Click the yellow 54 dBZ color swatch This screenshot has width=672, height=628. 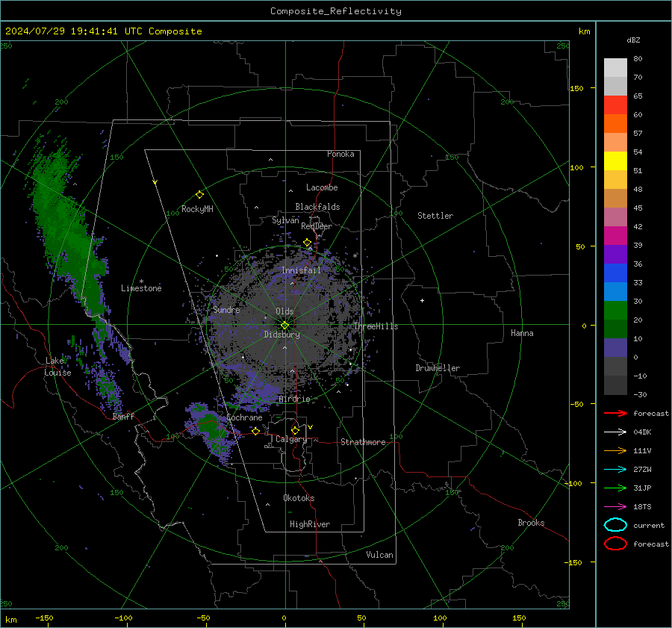point(615,161)
